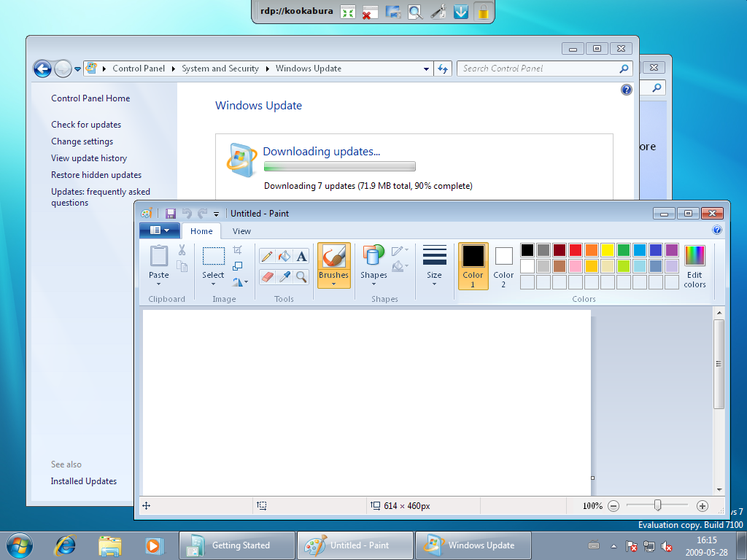This screenshot has width=747, height=560.
Task: Click the zoom in plus button in Paint
Action: point(703,506)
